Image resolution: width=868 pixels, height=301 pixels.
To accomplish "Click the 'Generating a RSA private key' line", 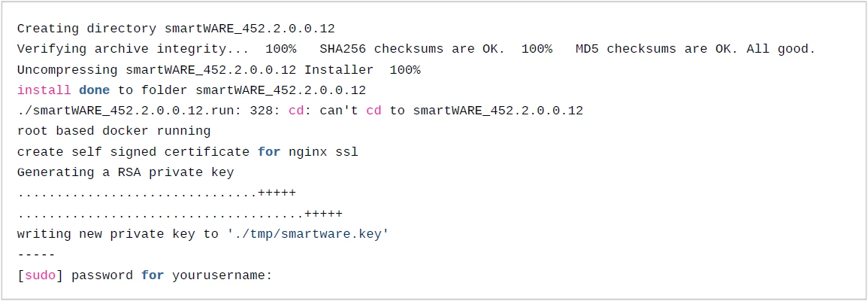I will coord(126,172).
